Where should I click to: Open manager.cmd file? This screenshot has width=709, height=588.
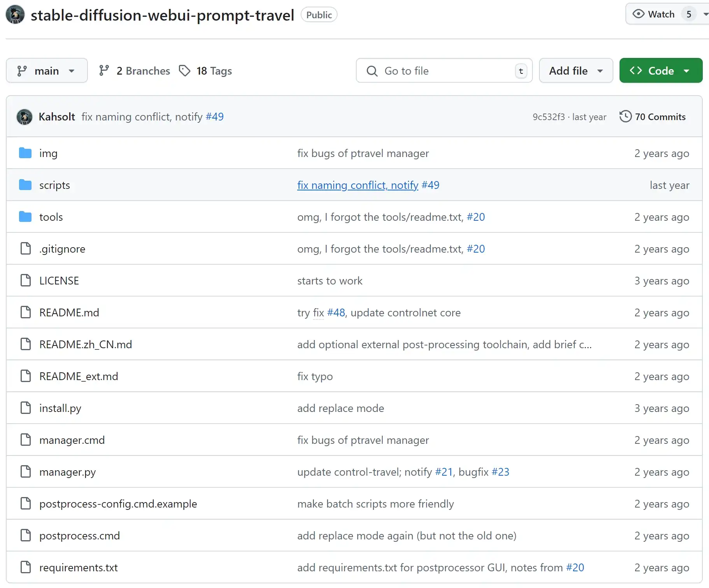[72, 440]
